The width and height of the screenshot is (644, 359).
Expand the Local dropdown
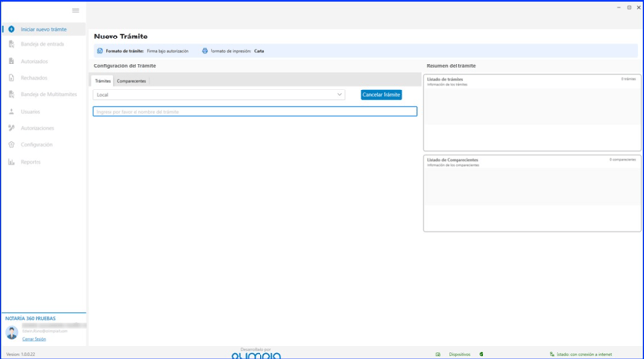219,95
